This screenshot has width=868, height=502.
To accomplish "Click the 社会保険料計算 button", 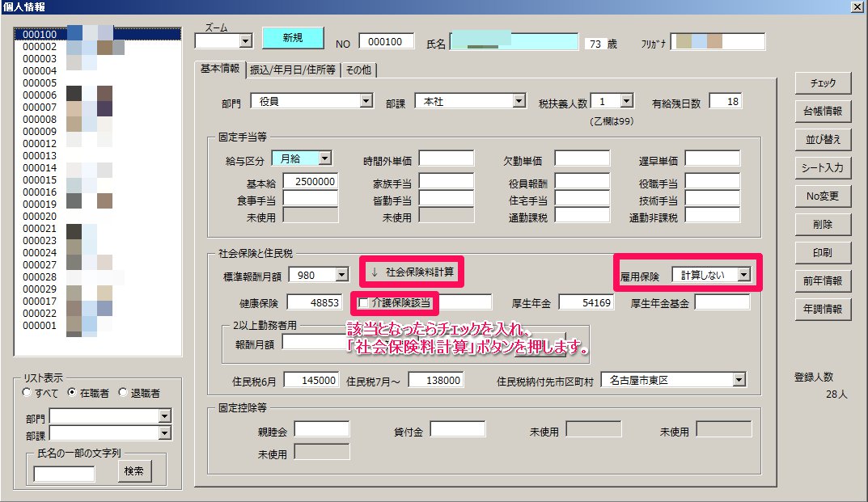I will [412, 272].
